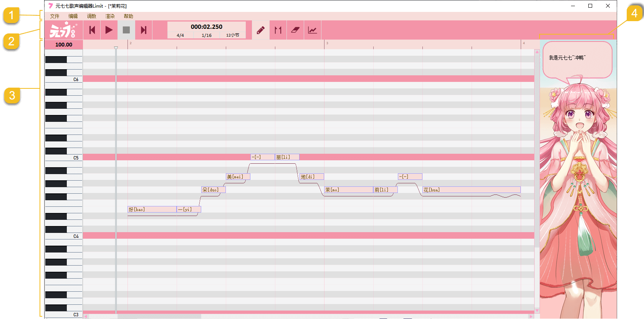Open the 渲染 menu
The width and height of the screenshot is (644, 319).
coord(110,16)
